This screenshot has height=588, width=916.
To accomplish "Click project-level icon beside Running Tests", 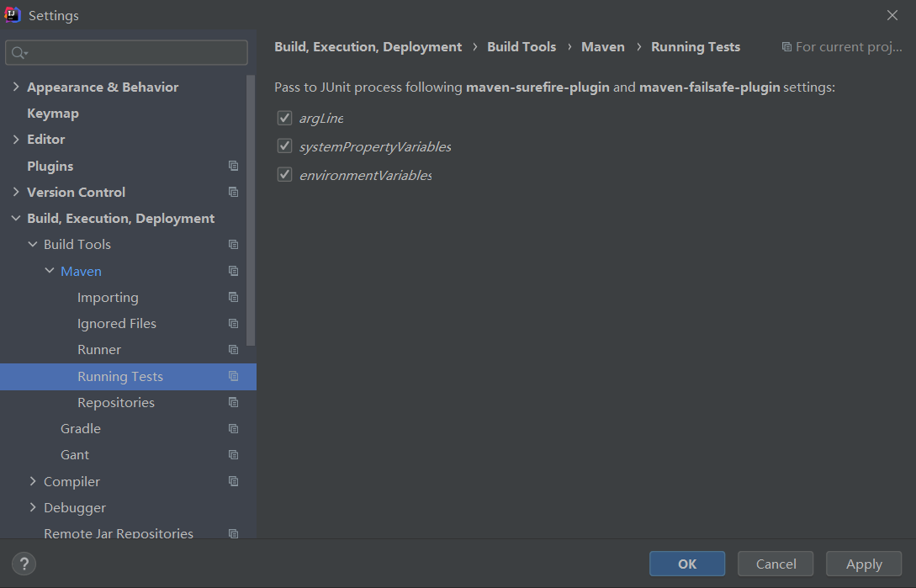I will point(234,376).
